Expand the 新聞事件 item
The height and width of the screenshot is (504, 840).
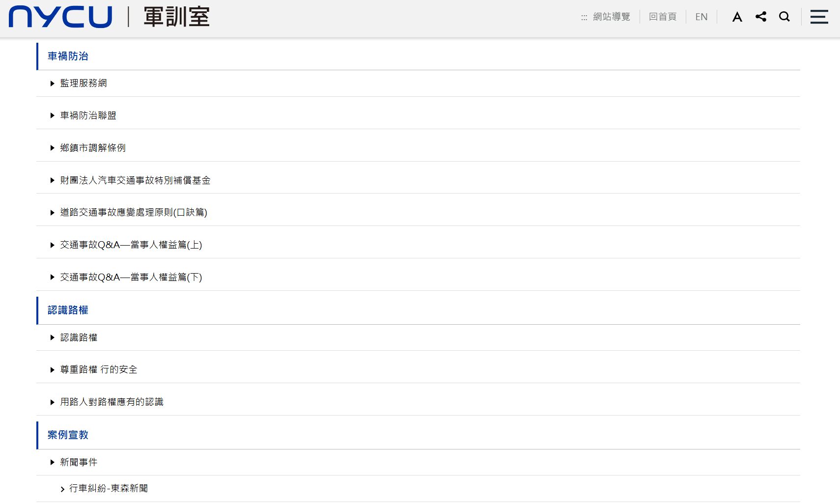(x=79, y=462)
